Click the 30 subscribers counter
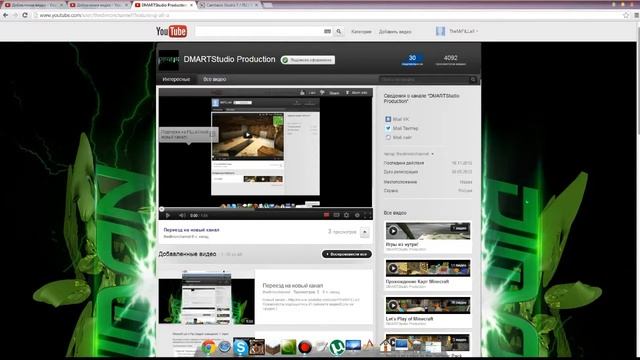The image size is (640, 360). pos(412,60)
